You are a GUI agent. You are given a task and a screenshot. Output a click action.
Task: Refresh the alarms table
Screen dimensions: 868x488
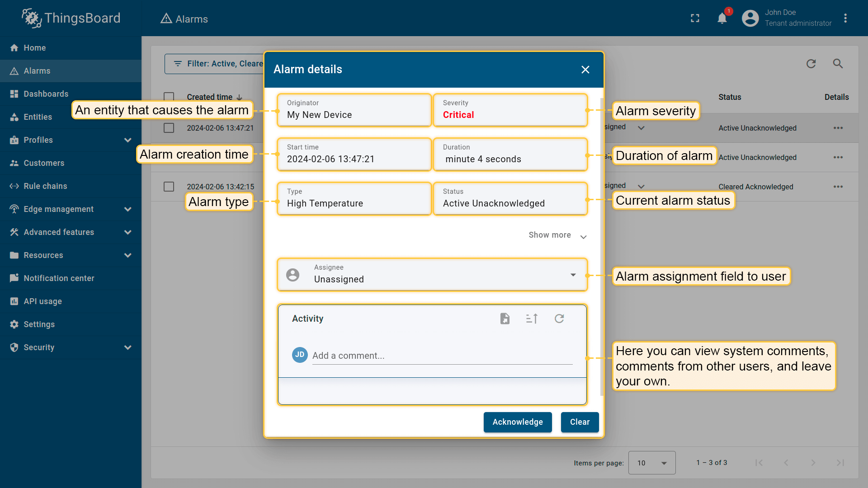pos(811,64)
